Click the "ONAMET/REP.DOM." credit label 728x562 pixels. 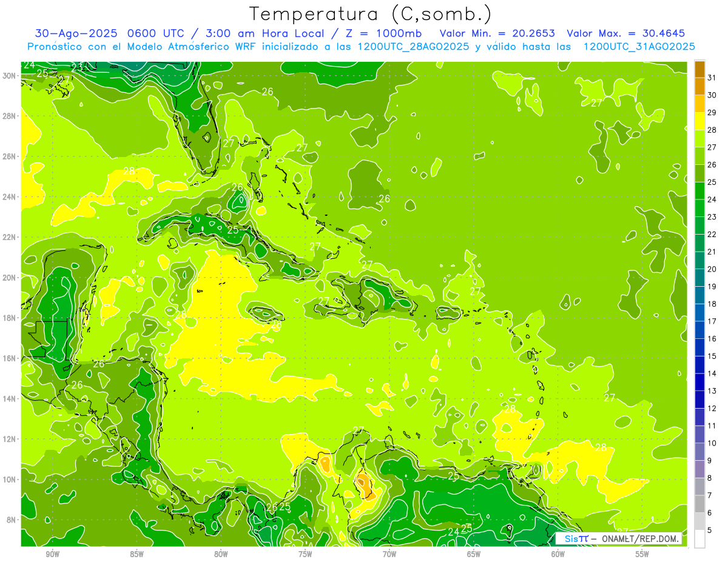(639, 539)
